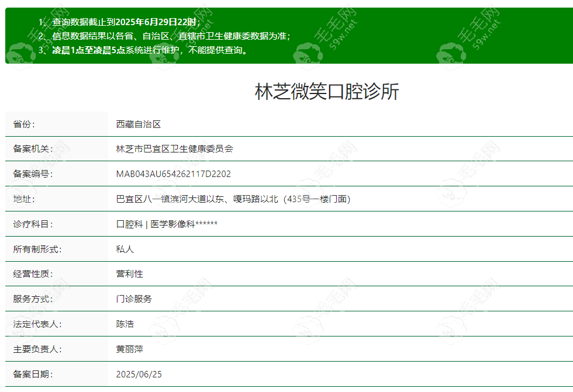Click the 备案编号 field label
Image resolution: width=573 pixels, height=392 pixels.
click(x=33, y=174)
